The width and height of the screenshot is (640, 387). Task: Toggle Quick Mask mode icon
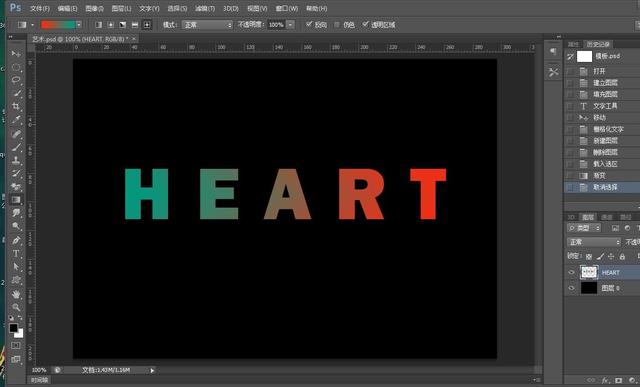point(16,346)
